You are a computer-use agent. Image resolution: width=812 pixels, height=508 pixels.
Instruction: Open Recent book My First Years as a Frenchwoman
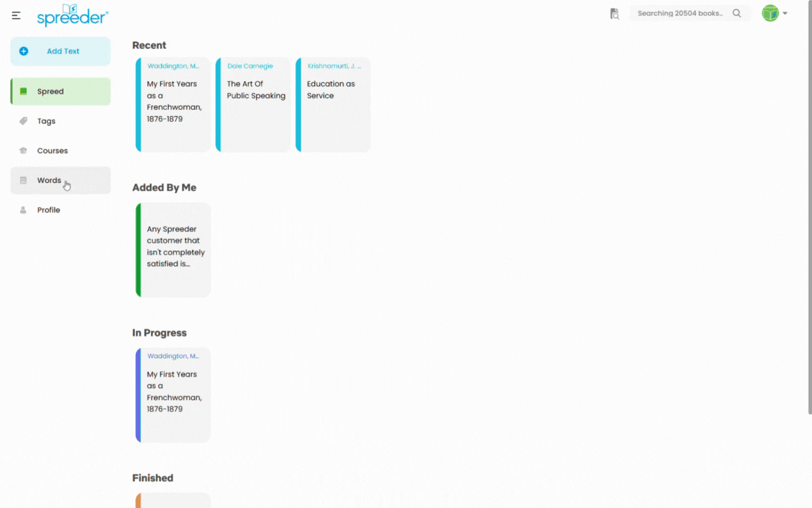pyautogui.click(x=173, y=105)
